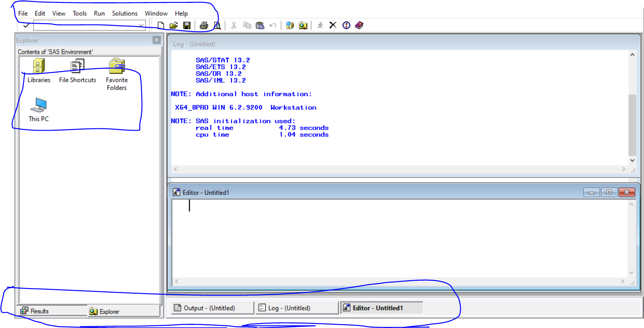The image size is (644, 328).
Task: Click the Save floppy disk icon
Action: click(x=187, y=26)
